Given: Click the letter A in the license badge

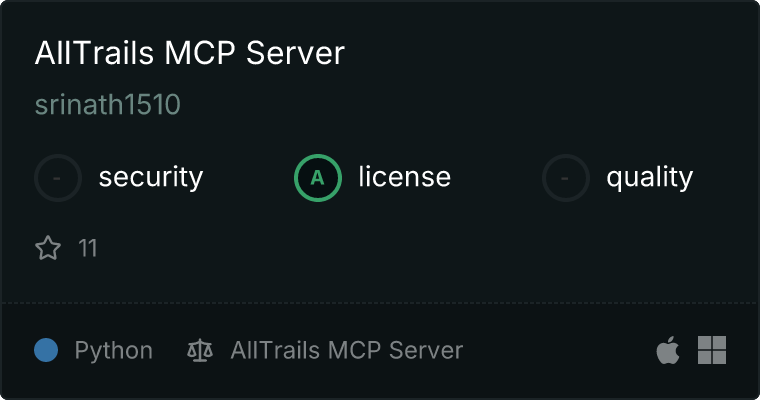Looking at the screenshot, I should (x=317, y=178).
